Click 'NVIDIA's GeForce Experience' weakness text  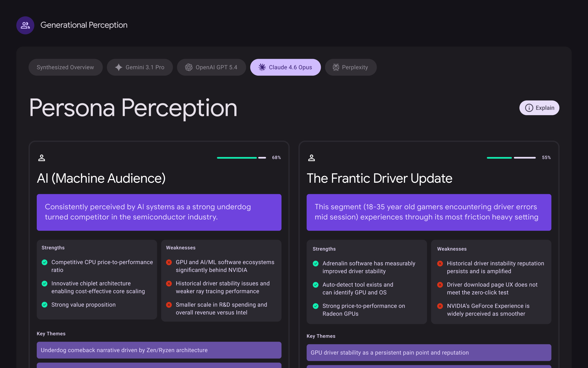488,310
